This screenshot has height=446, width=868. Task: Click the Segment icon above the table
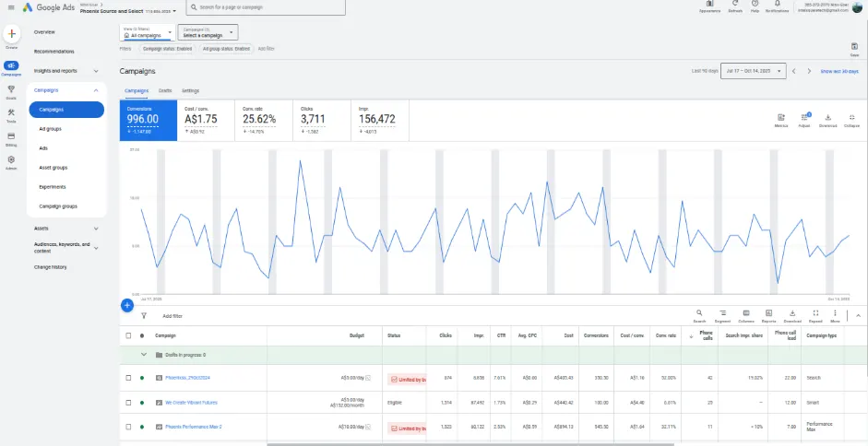[x=723, y=314]
